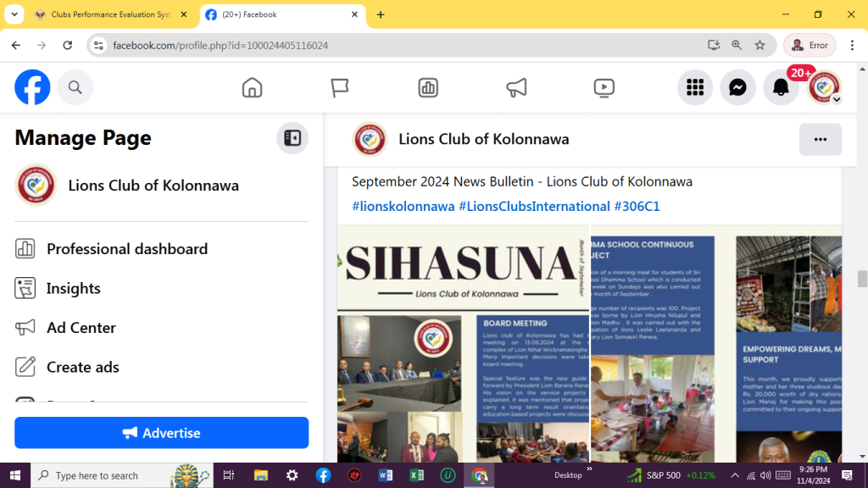Collapse the Manage Page sidebar
This screenshot has width=868, height=488.
click(x=292, y=138)
